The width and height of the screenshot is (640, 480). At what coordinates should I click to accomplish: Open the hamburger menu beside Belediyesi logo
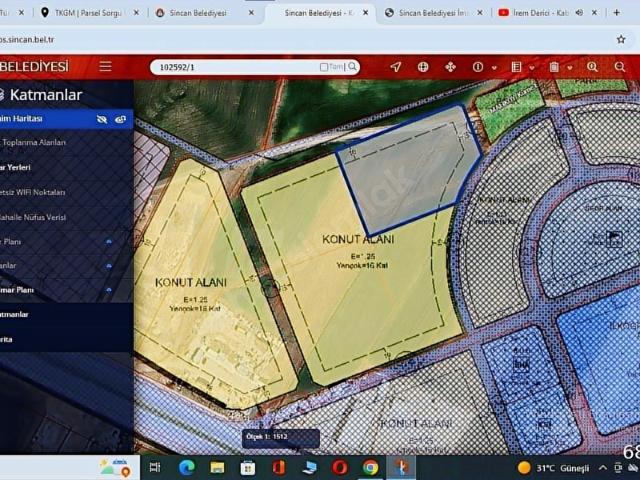[x=105, y=67]
